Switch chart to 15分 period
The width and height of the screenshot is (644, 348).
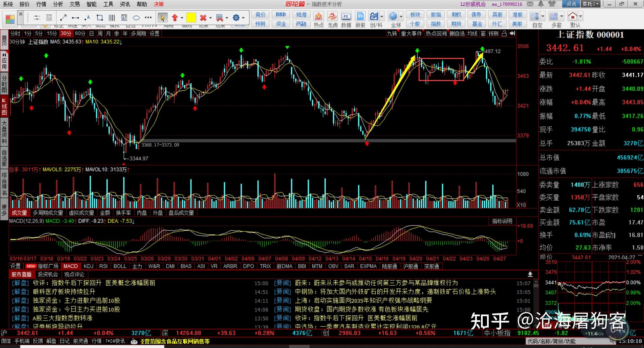pos(51,33)
